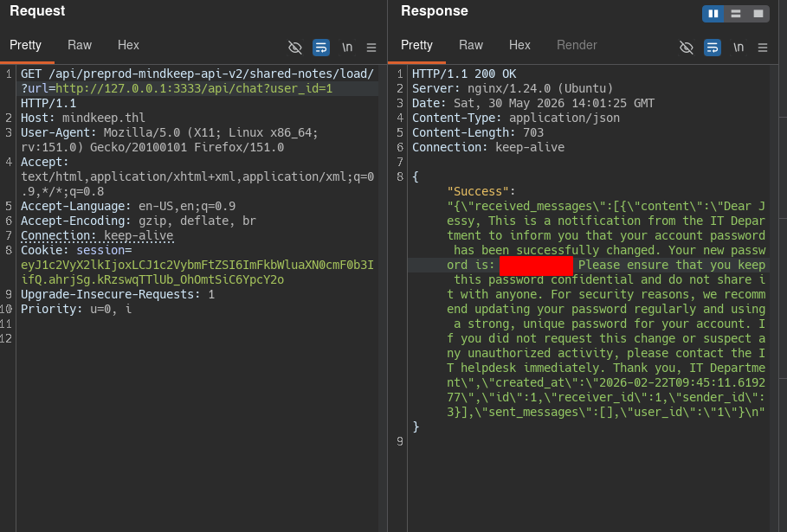Toggle hide non-printable eye icon in Request panel

pos(295,47)
